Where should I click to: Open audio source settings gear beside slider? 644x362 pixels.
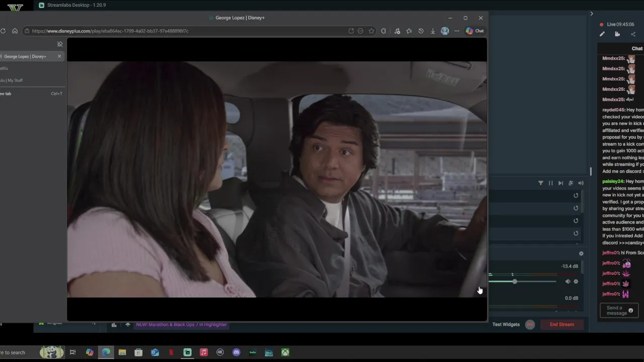(x=576, y=282)
